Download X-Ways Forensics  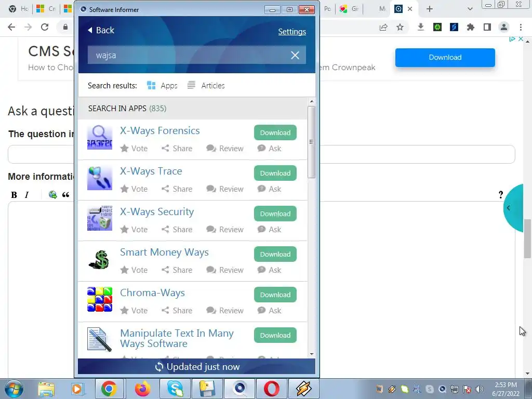[275, 132]
